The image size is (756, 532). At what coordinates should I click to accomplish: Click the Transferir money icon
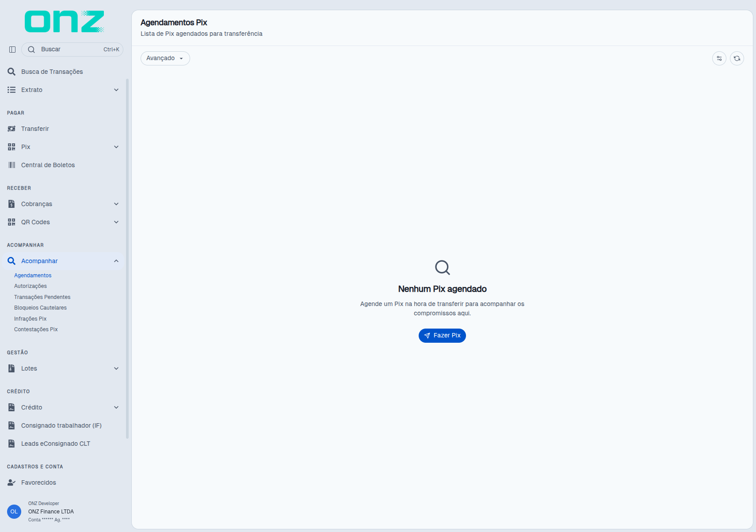click(11, 129)
